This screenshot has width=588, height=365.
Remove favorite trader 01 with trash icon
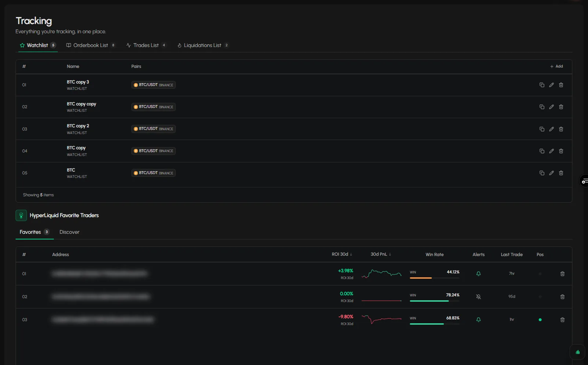tap(562, 274)
